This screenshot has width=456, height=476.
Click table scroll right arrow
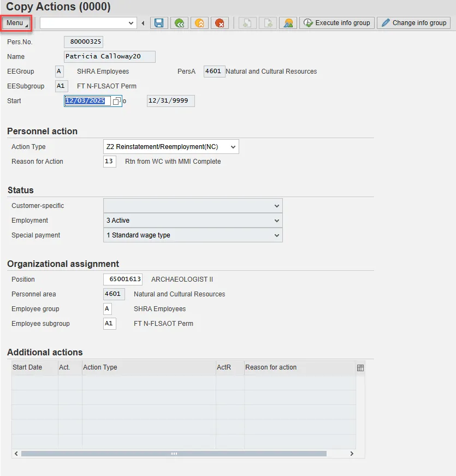tap(352, 454)
